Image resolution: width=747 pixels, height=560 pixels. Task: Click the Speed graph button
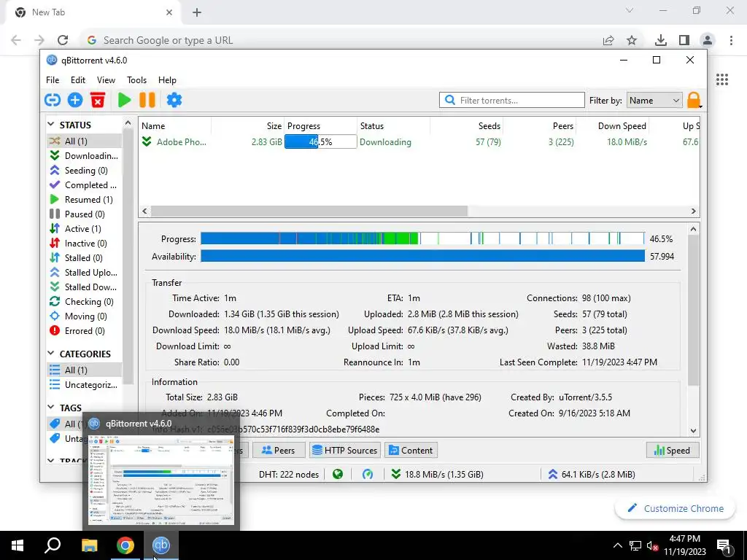click(672, 451)
